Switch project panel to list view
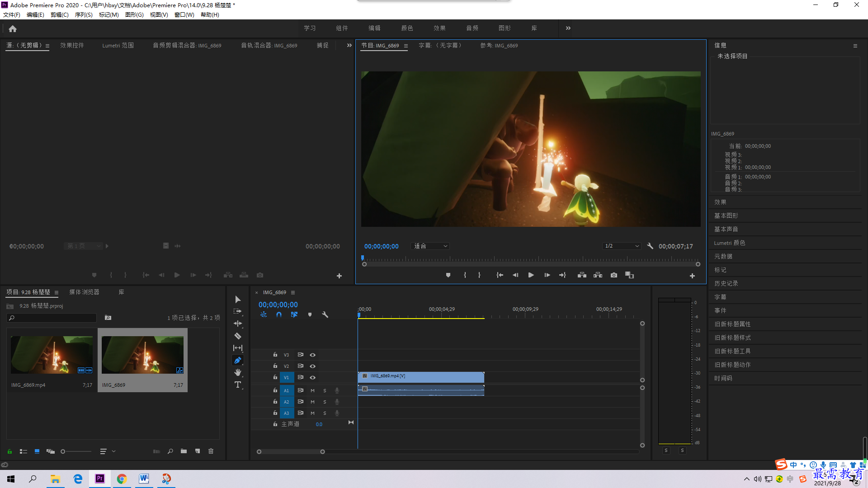 click(24, 451)
